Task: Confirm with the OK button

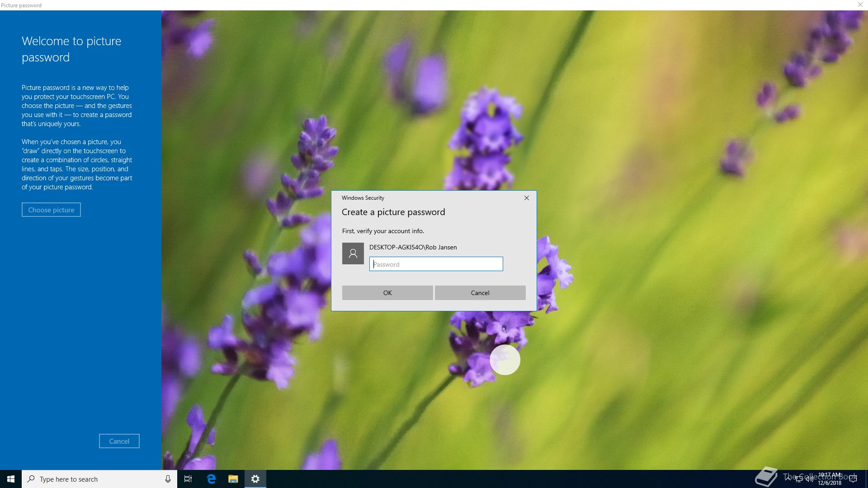Action: coord(387,293)
